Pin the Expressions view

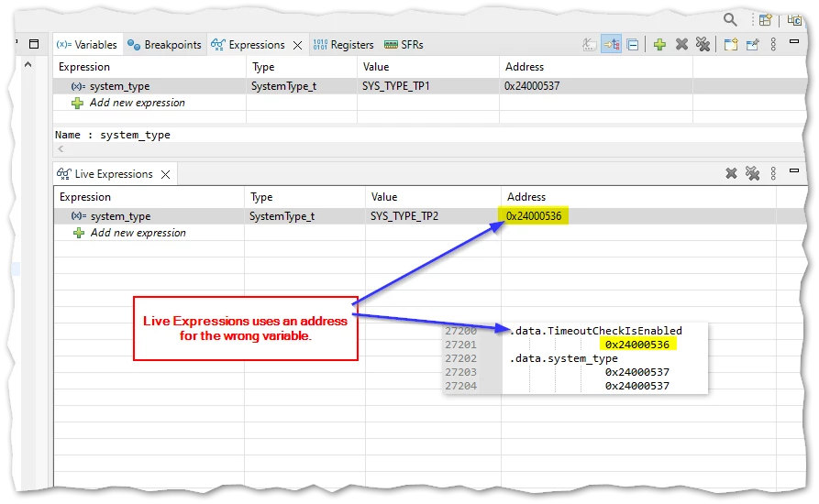pyautogui.click(x=752, y=45)
